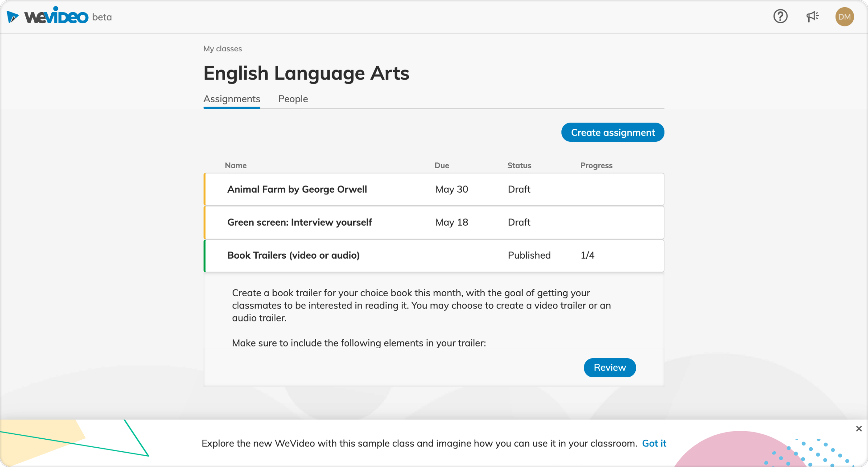Click the Create assignment button
Screen dimensions: 868x467
(x=612, y=132)
